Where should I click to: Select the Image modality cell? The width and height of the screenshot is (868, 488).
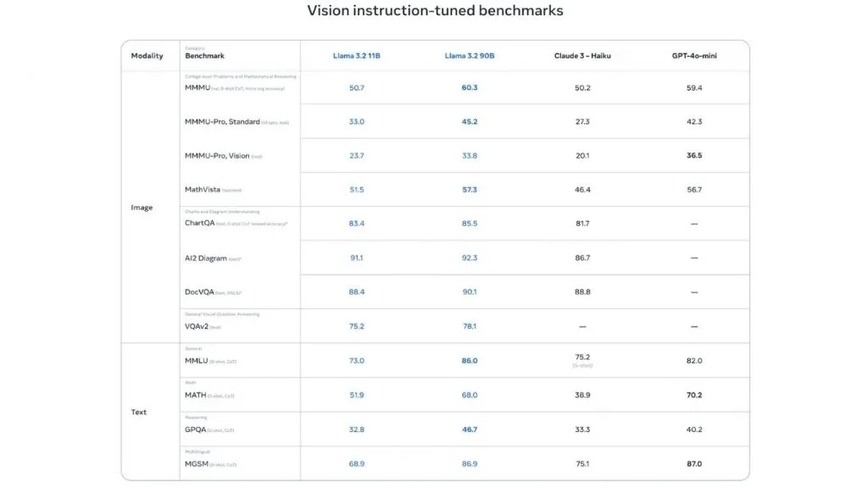142,208
